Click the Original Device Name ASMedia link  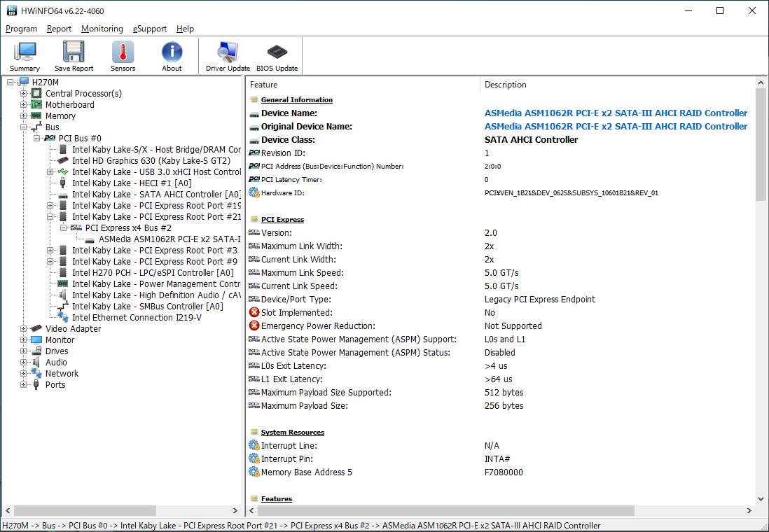(x=616, y=127)
